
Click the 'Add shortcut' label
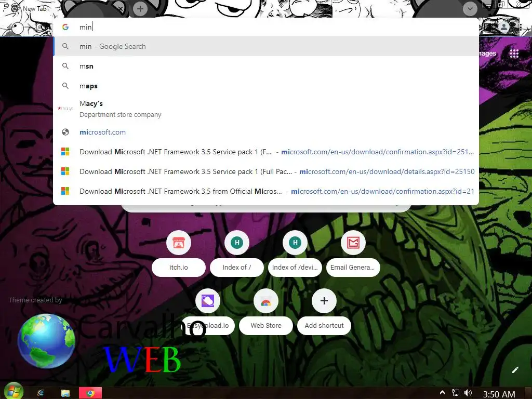(x=324, y=326)
